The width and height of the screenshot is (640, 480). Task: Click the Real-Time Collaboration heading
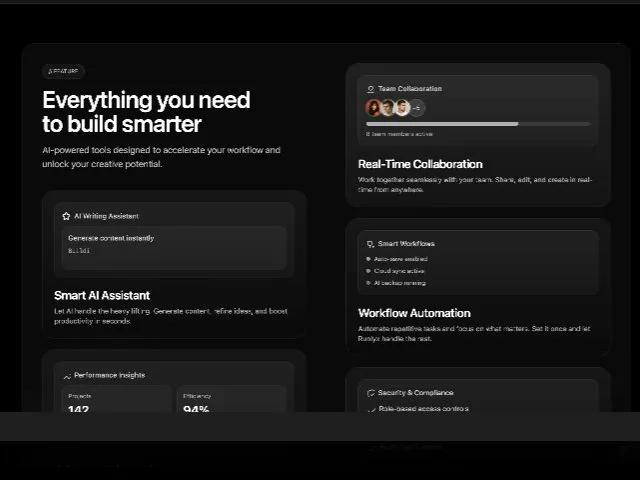click(420, 164)
